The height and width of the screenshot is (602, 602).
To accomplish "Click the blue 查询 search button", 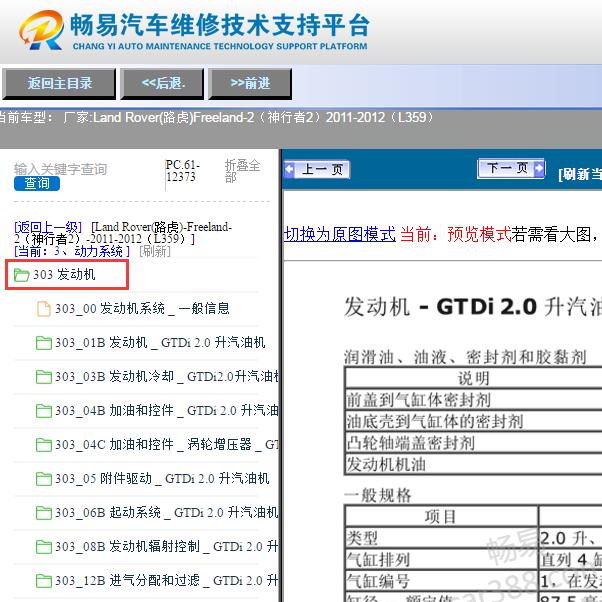I will click(37, 184).
